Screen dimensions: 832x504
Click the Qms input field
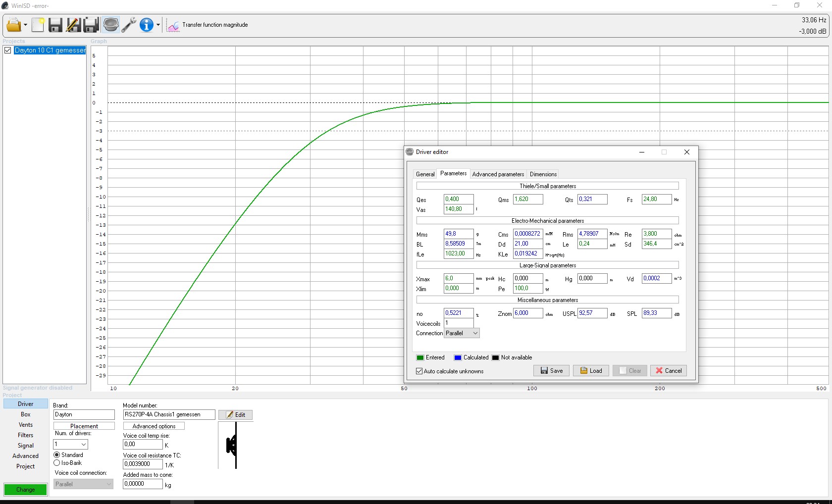pos(528,199)
